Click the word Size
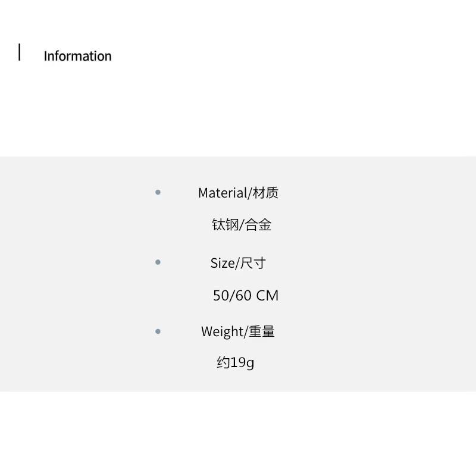Screen dimensions: 476x476 coord(223,263)
